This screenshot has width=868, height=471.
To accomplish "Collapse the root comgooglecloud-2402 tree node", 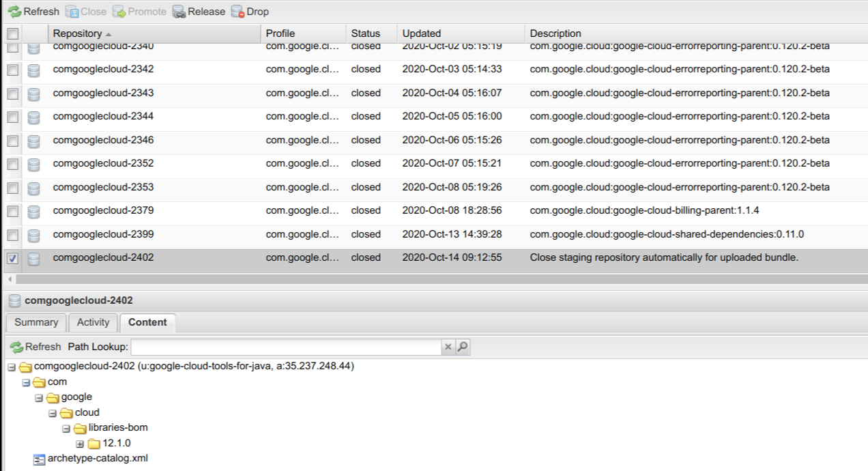I will pos(12,367).
